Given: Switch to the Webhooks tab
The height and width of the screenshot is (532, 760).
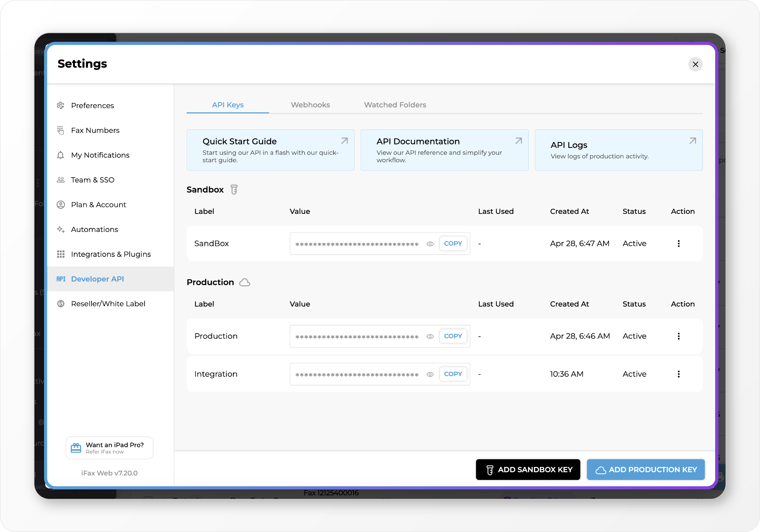Looking at the screenshot, I should [310, 105].
